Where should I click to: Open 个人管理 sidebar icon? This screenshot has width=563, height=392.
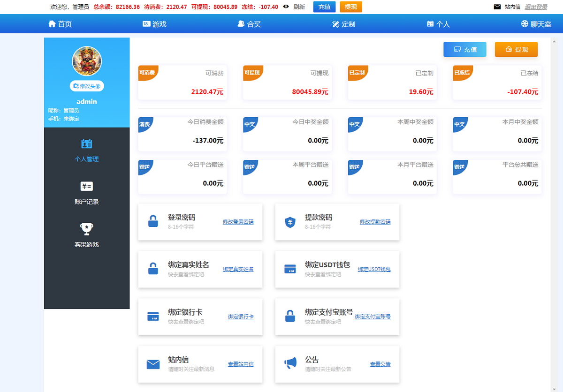pos(87,144)
